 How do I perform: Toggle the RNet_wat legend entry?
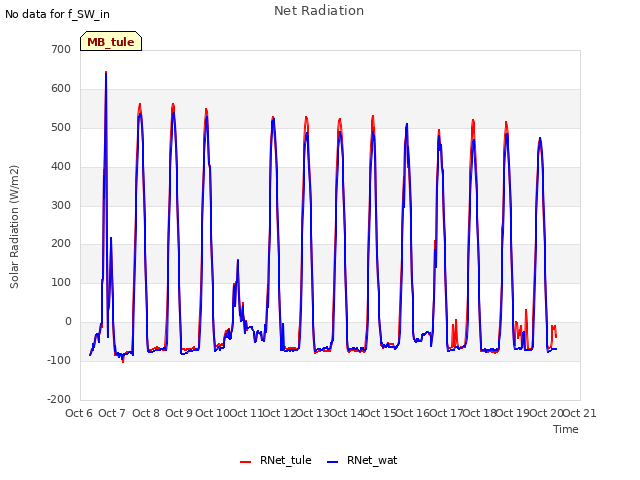click(362, 460)
